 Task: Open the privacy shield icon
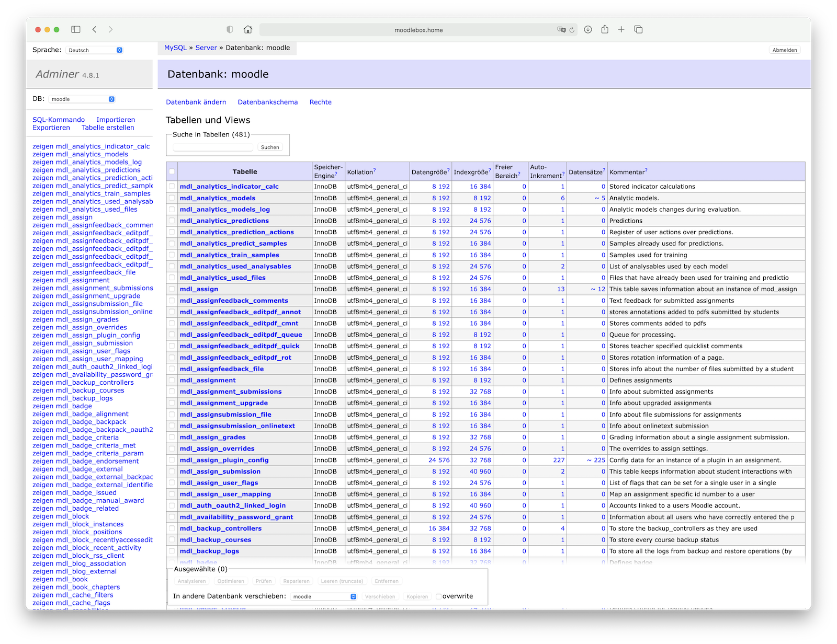230,30
